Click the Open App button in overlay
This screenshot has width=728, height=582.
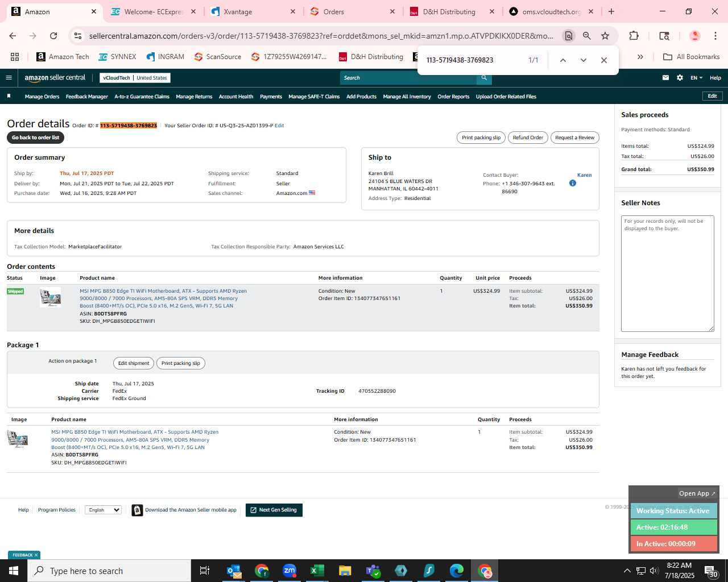697,493
